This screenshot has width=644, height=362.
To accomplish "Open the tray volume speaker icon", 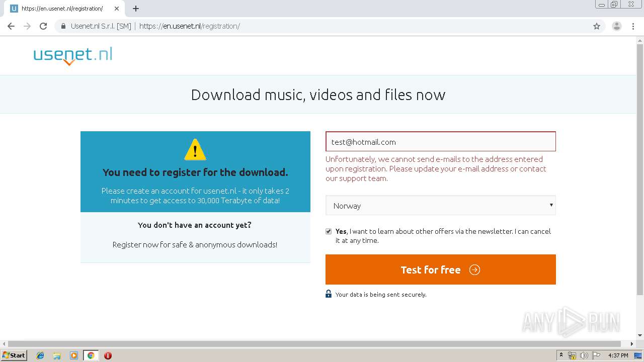I will point(584,355).
